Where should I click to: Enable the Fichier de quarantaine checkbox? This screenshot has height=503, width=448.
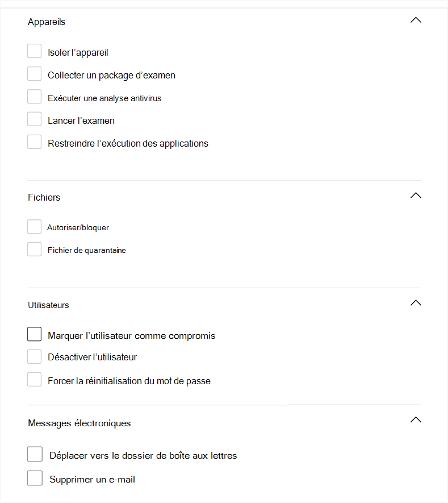(35, 250)
